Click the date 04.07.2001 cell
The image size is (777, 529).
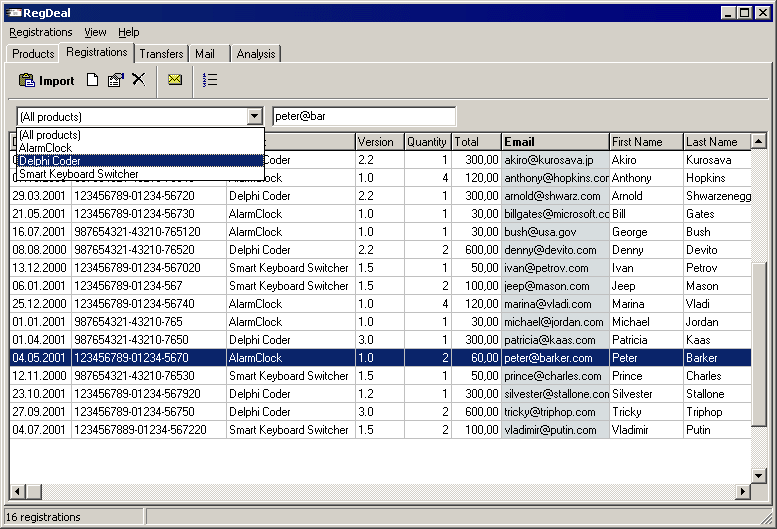[40, 430]
